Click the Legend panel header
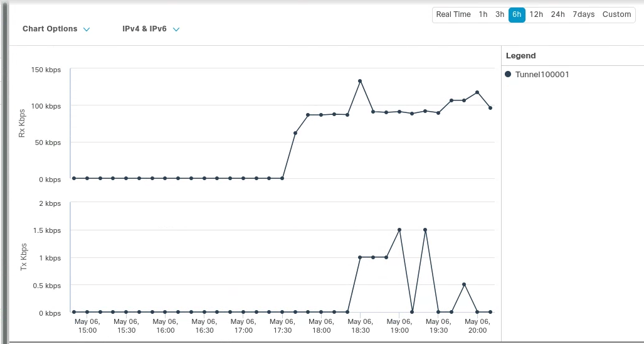This screenshot has height=344, width=644. tap(521, 56)
